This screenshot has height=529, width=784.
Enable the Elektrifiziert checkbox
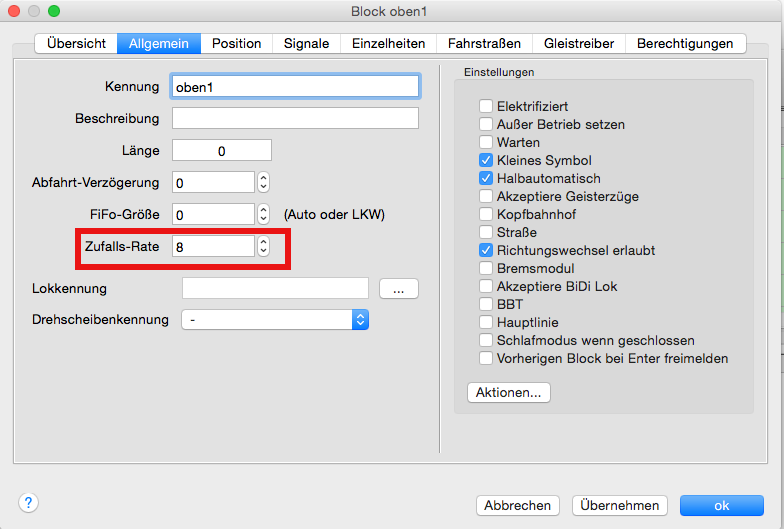tap(486, 106)
